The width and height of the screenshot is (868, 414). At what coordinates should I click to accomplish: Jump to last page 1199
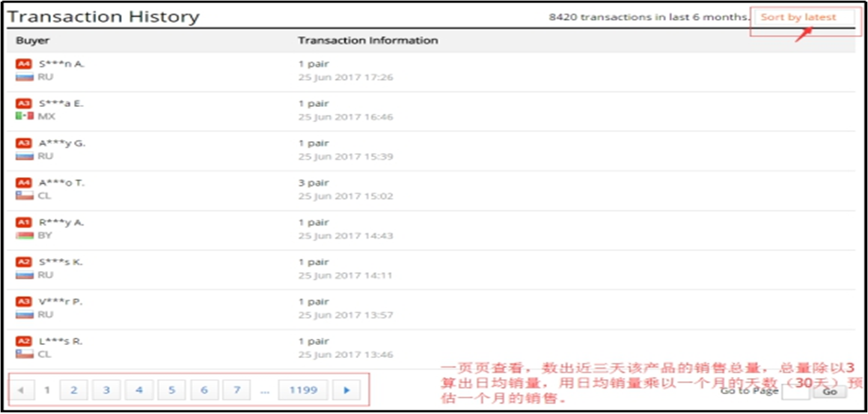303,390
